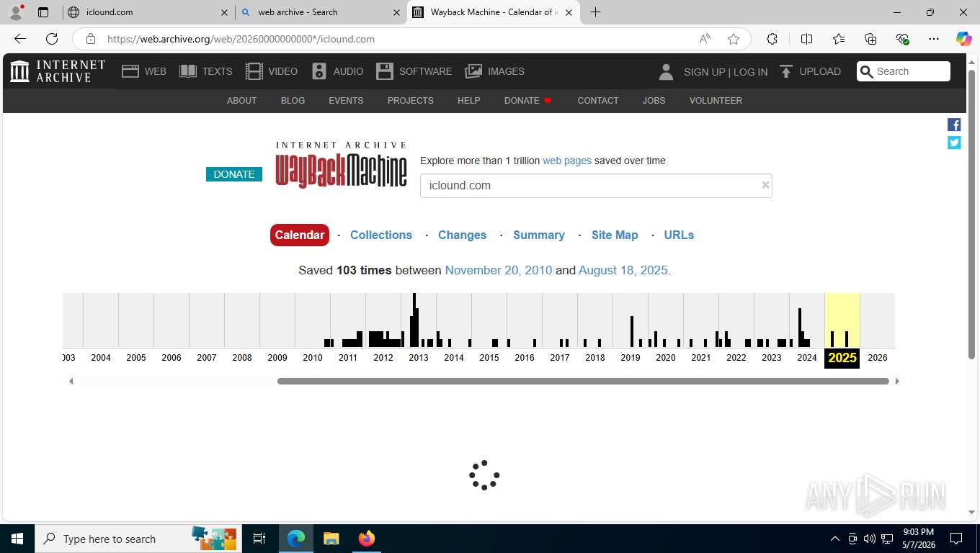The width and height of the screenshot is (980, 553).
Task: Share page via Facebook icon
Action: pos(954,125)
